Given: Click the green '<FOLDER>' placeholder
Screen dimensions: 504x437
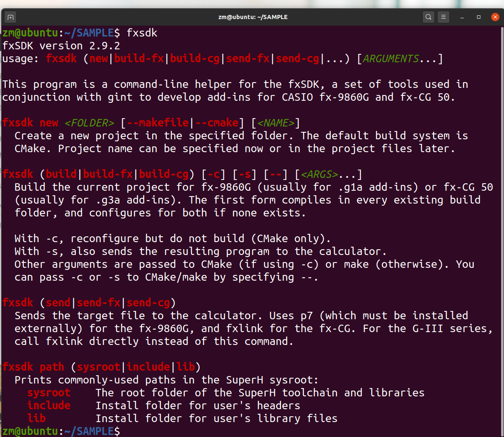Looking at the screenshot, I should click(90, 123).
